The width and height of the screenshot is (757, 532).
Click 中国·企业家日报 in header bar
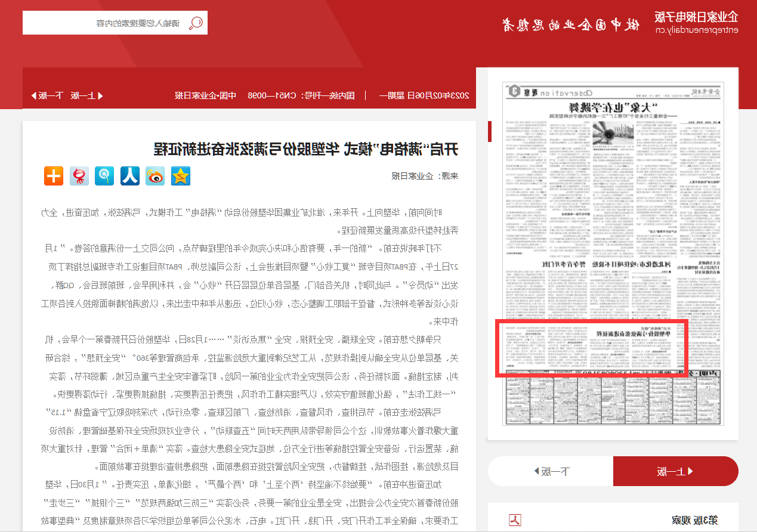click(206, 95)
